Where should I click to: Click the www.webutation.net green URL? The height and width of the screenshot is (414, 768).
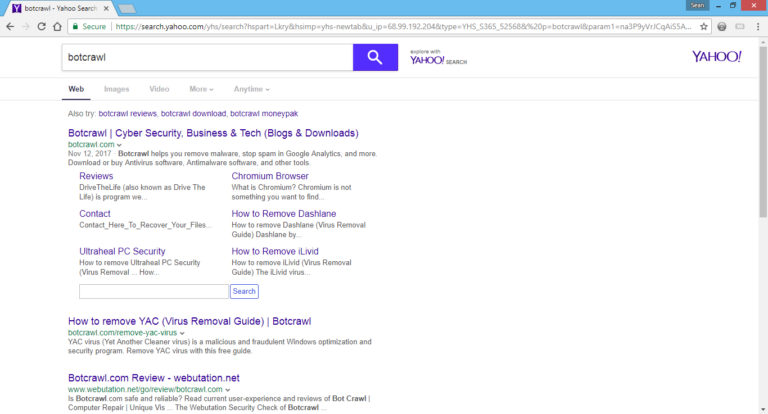pyautogui.click(x=145, y=390)
